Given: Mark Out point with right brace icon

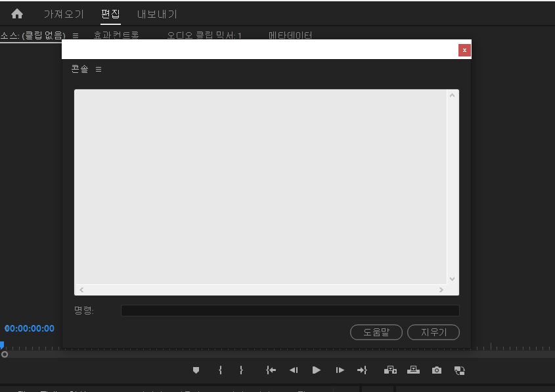Looking at the screenshot, I should click(241, 370).
